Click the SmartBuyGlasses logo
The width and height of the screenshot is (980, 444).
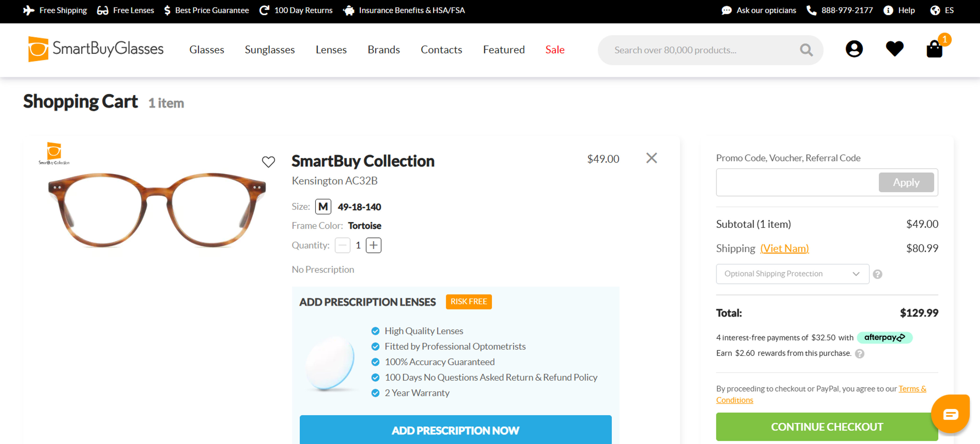[95, 49]
